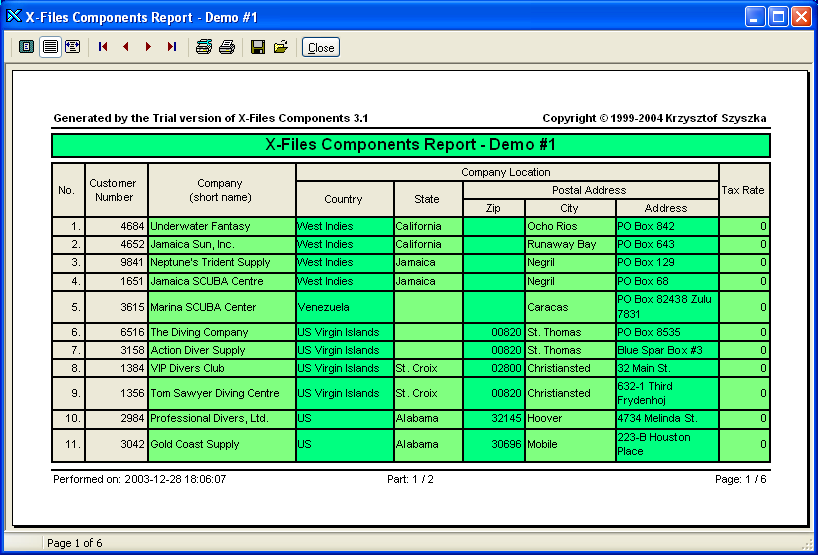Viewport: 818px width, 555px height.
Task: Jump to the last report page
Action: click(171, 47)
